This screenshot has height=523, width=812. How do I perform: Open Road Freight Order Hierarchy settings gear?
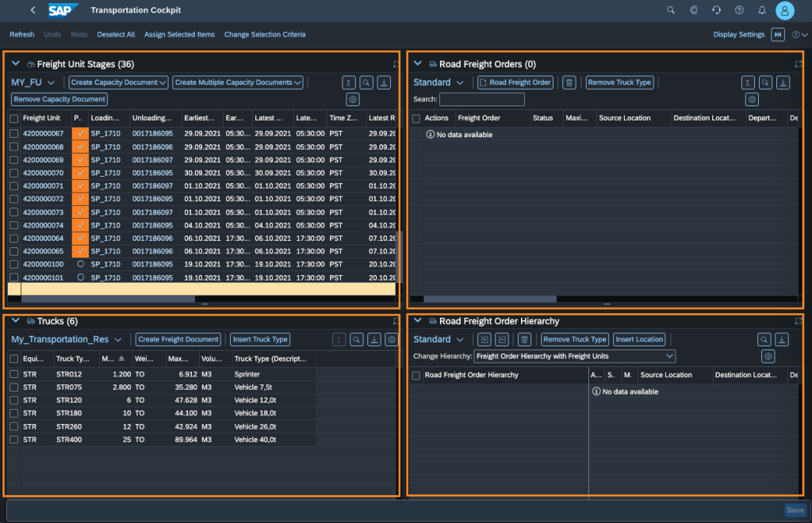click(x=768, y=357)
